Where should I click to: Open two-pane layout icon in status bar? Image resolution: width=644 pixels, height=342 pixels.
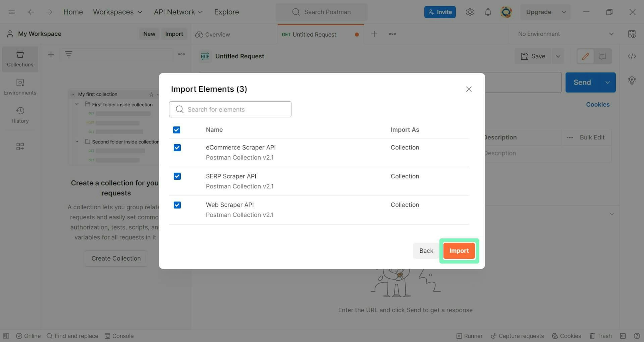click(x=623, y=336)
